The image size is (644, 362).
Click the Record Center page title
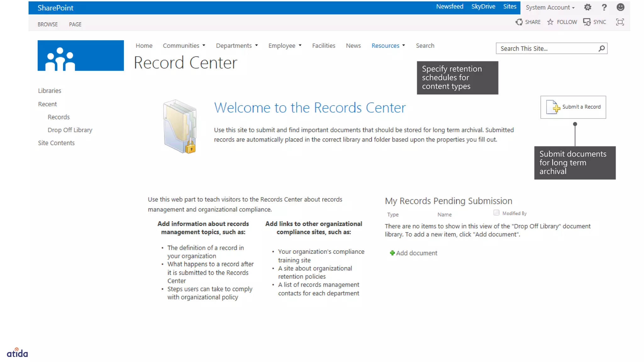coord(185,63)
